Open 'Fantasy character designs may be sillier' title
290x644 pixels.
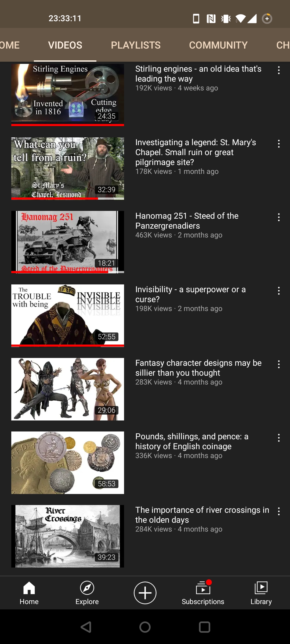click(x=198, y=368)
